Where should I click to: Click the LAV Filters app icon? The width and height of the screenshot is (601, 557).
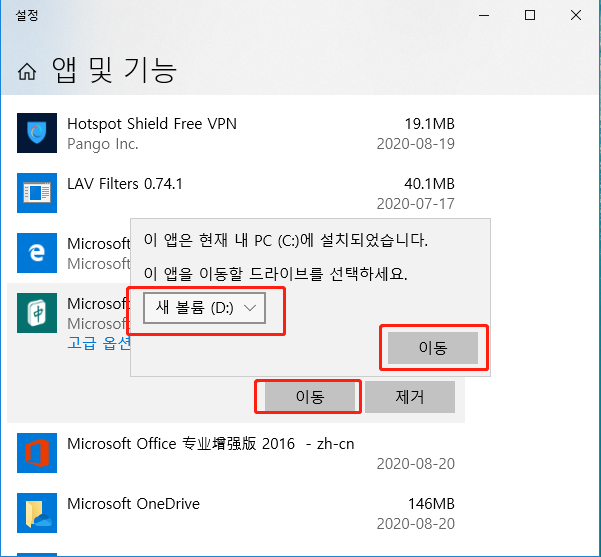[x=37, y=192]
